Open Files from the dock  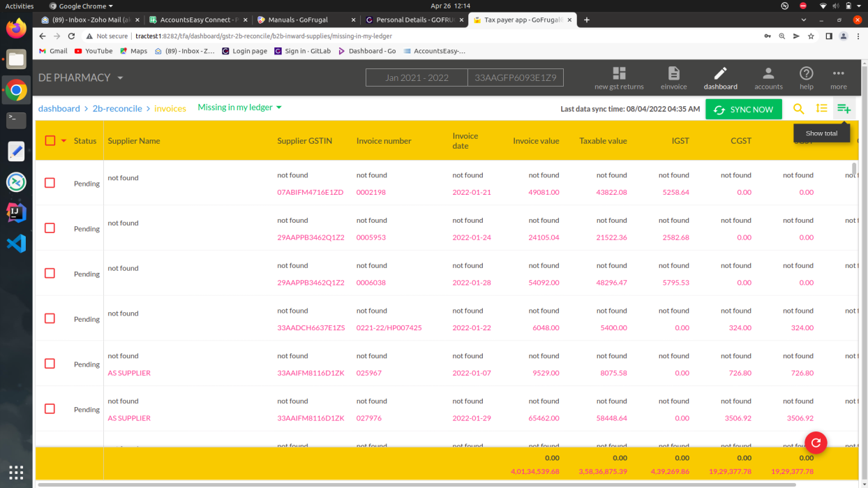16,59
